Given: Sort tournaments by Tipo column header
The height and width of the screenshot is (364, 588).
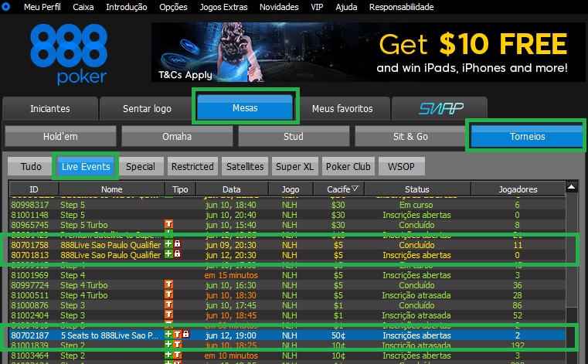Looking at the screenshot, I should click(180, 189).
